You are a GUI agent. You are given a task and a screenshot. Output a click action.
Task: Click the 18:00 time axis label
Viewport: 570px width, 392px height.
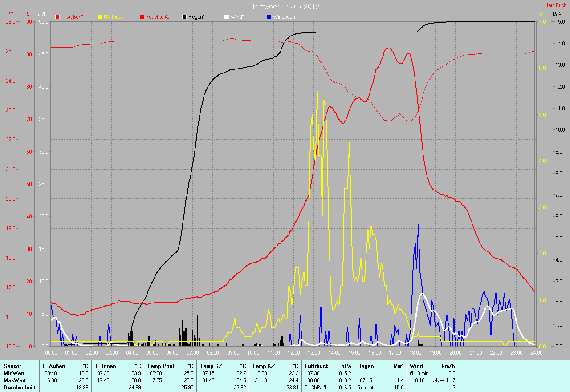pos(415,353)
